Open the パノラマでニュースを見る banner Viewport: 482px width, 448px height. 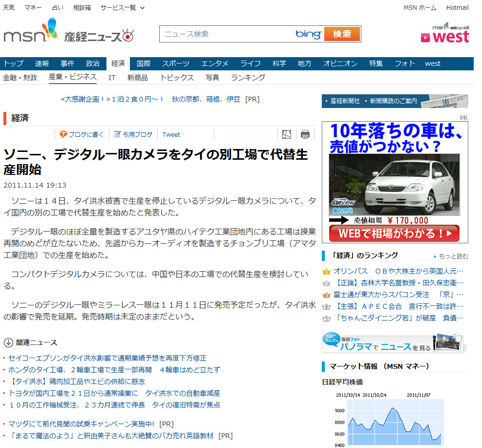[x=394, y=342]
